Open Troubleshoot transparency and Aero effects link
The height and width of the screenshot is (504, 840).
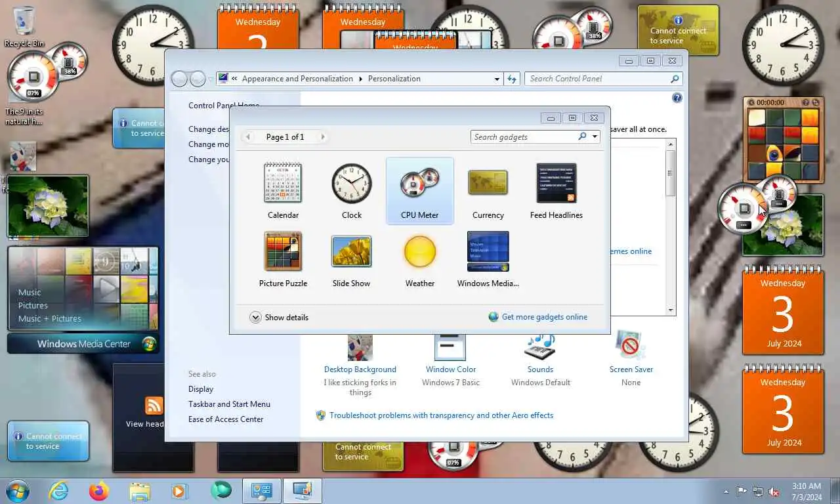pyautogui.click(x=441, y=415)
